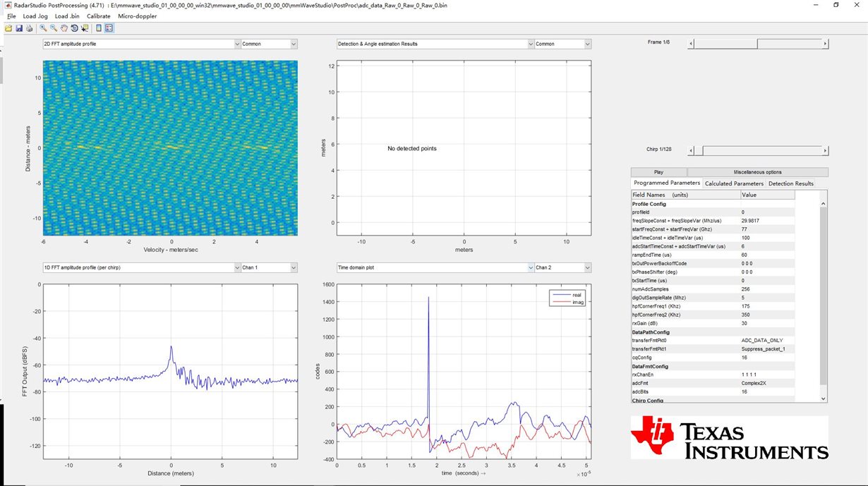
Task: Open the Calibrate menu
Action: [x=99, y=16]
